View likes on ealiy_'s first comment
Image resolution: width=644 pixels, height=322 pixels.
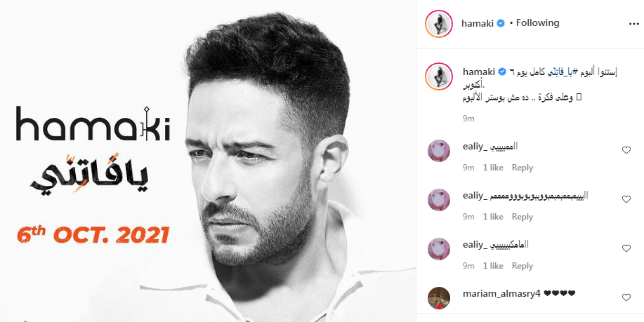tap(493, 168)
